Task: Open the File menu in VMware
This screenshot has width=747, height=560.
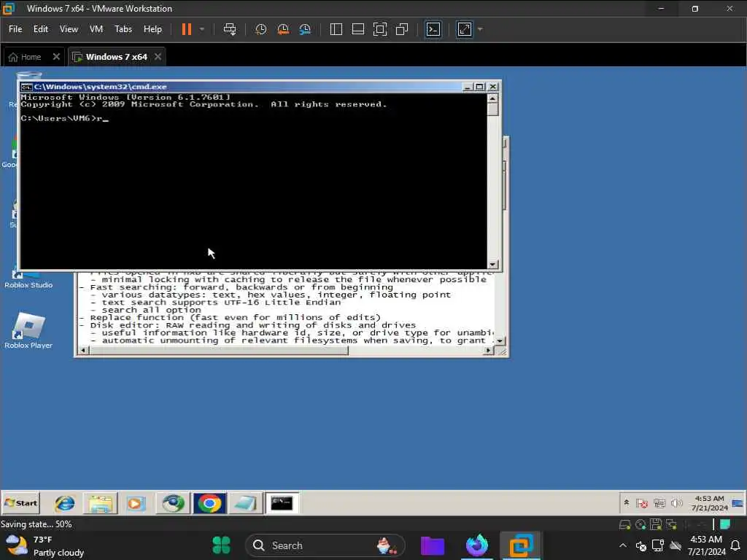Action: tap(15, 29)
